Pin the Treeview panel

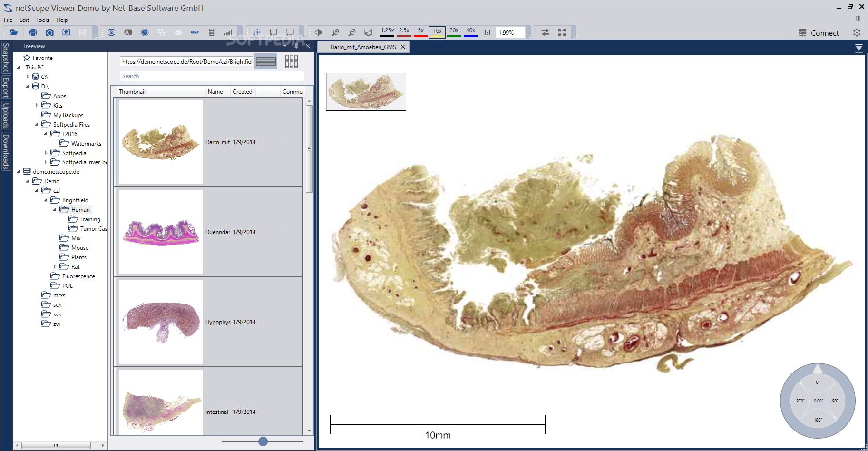296,46
